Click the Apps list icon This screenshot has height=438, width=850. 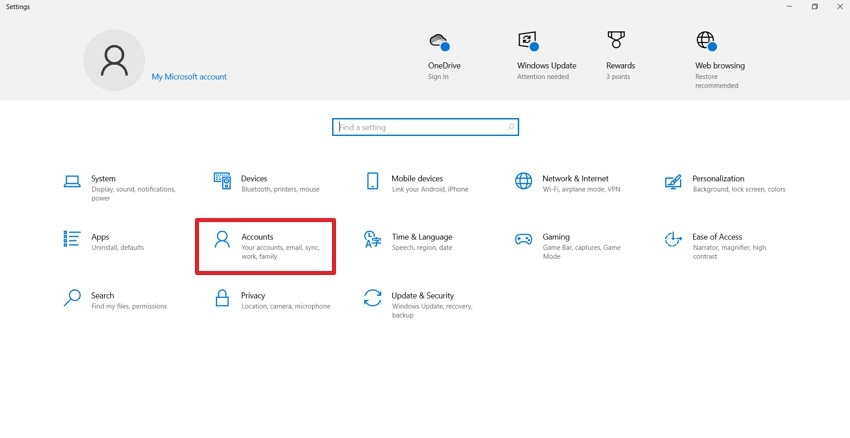click(x=72, y=239)
